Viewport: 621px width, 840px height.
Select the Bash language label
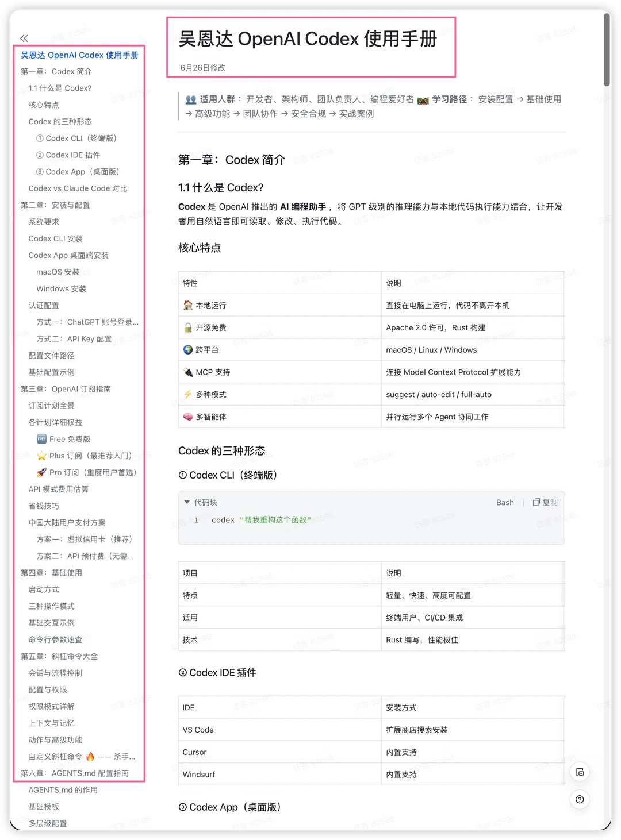[505, 502]
